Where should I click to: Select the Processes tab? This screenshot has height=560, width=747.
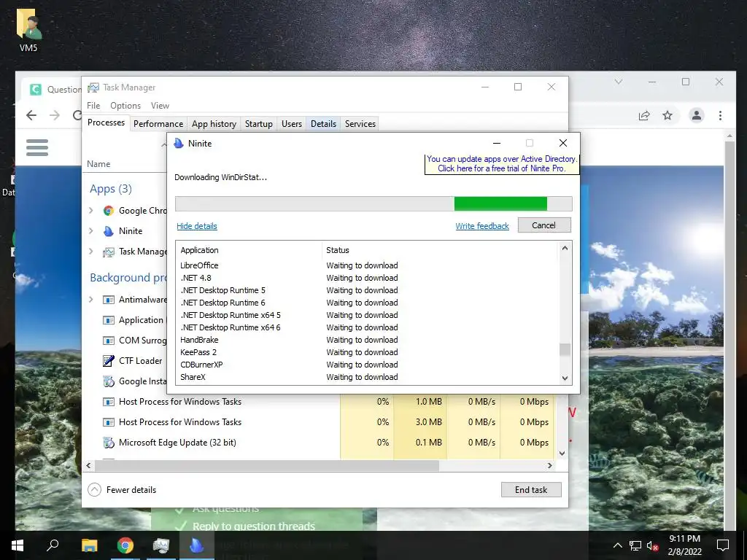point(106,122)
